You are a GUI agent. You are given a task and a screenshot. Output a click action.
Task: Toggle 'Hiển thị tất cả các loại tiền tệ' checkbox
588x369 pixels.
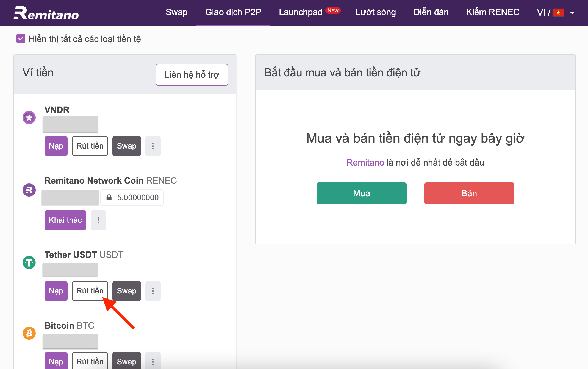click(21, 39)
